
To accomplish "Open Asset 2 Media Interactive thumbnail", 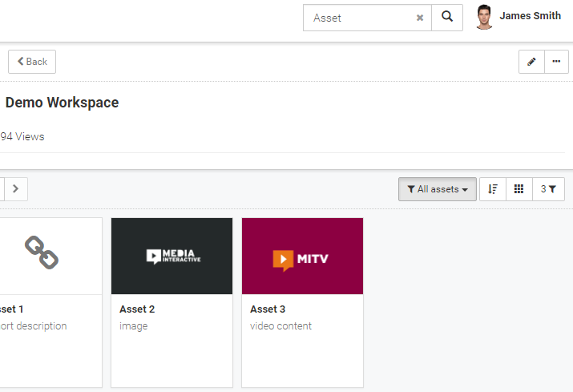I will click(171, 256).
